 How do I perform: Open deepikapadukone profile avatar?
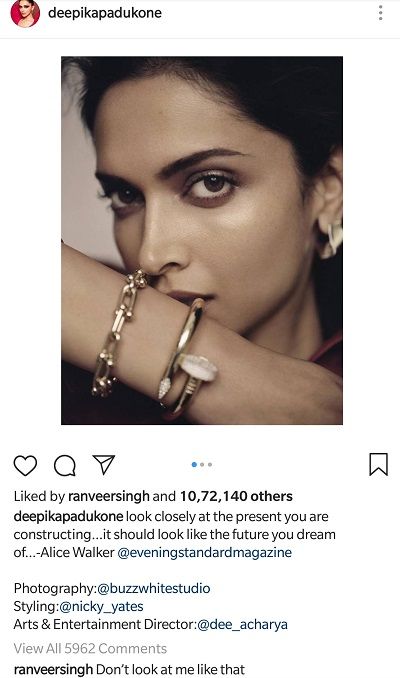tap(25, 13)
